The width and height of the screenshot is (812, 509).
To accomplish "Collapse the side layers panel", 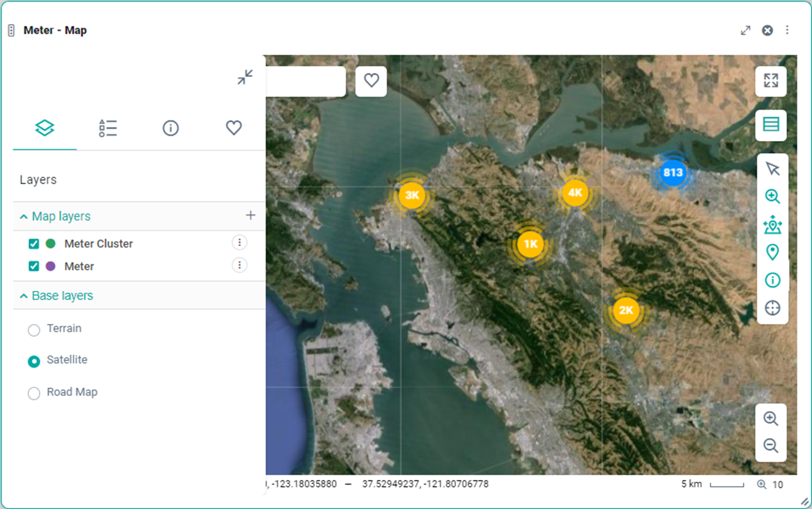I will [x=245, y=77].
